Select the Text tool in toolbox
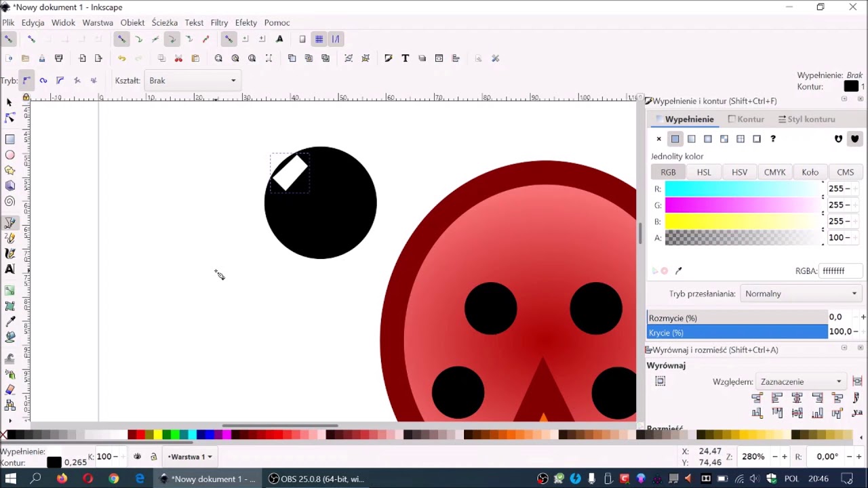This screenshot has height=488, width=868. point(9,269)
